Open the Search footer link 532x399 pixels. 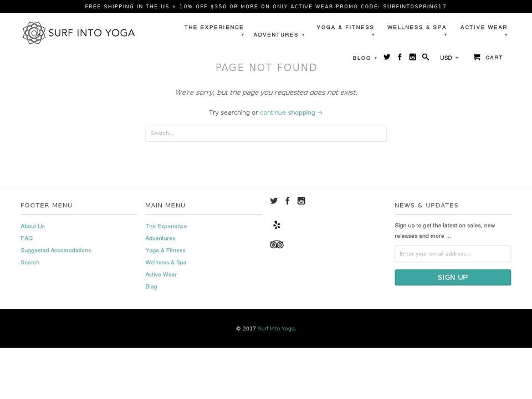click(30, 262)
